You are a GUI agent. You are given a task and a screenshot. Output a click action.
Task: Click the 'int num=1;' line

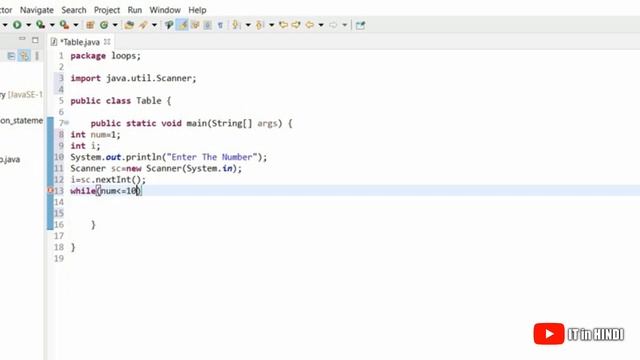pos(95,135)
